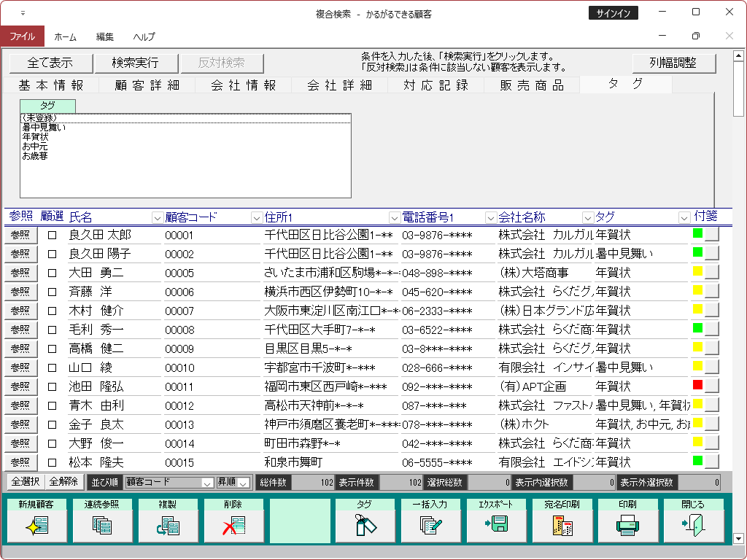
Task: Click the red sticky marker for 池田 隆弘
Action: pos(698,385)
